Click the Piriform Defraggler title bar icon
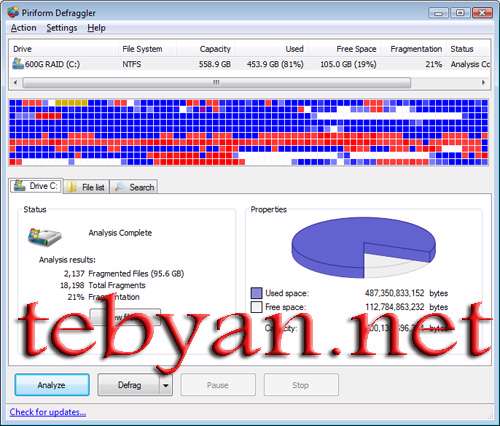500x426 pixels. coord(13,12)
